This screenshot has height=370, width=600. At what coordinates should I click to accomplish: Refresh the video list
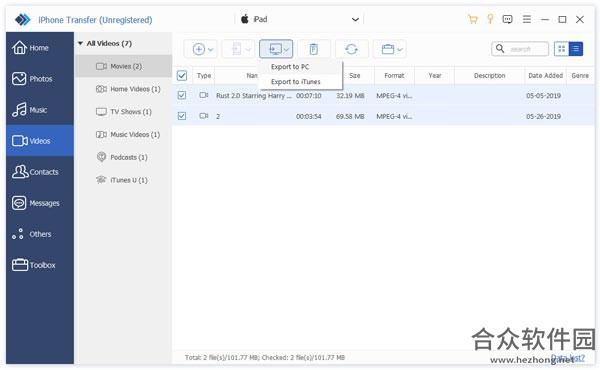point(351,49)
